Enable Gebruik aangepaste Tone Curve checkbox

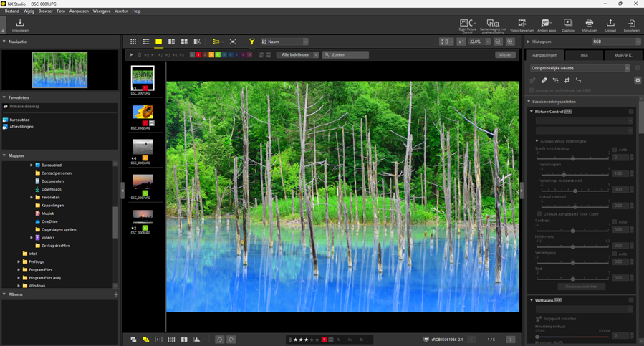pyautogui.click(x=539, y=214)
